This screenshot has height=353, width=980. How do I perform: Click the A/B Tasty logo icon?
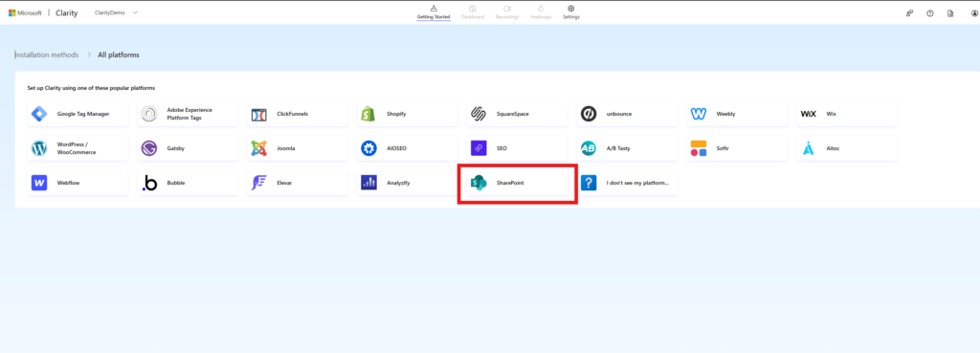pos(589,148)
